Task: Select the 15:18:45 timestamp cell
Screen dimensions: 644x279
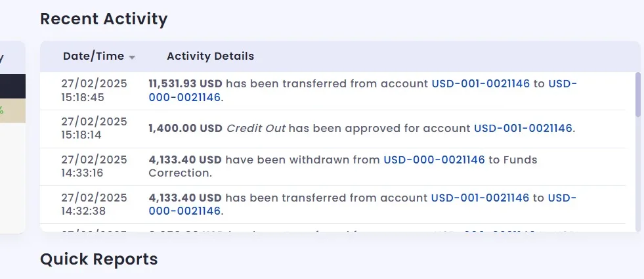Action: [94, 91]
